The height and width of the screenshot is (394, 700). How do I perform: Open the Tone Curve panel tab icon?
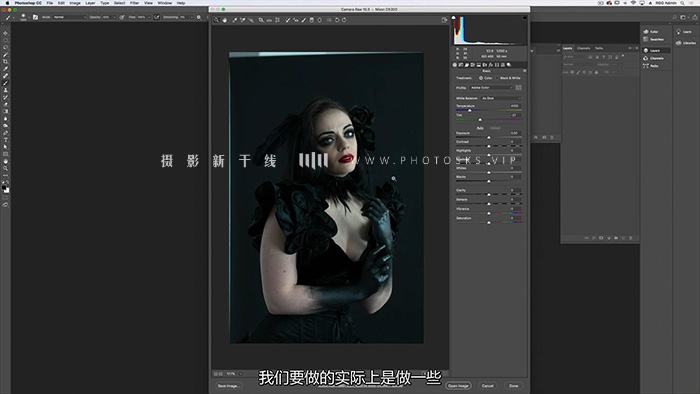click(461, 65)
